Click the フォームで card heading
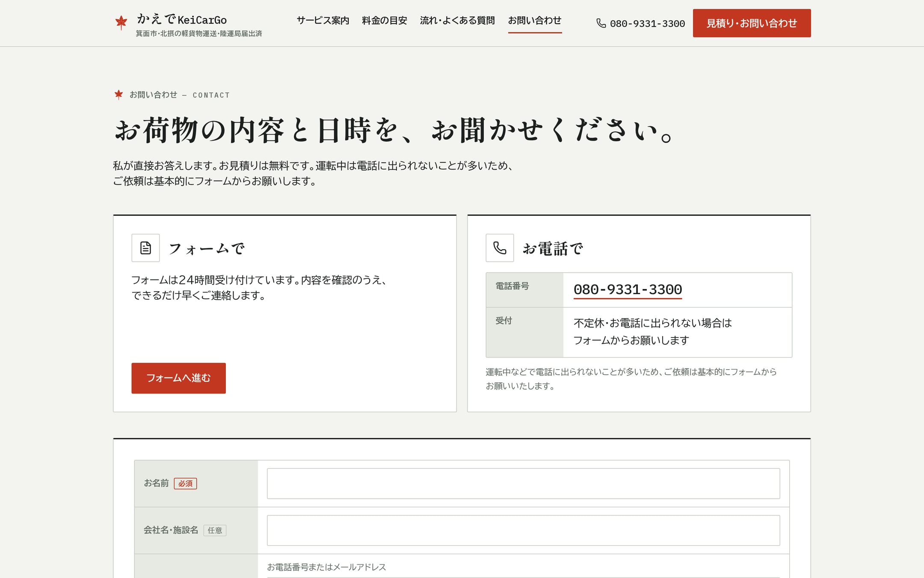924x578 pixels. pos(207,248)
